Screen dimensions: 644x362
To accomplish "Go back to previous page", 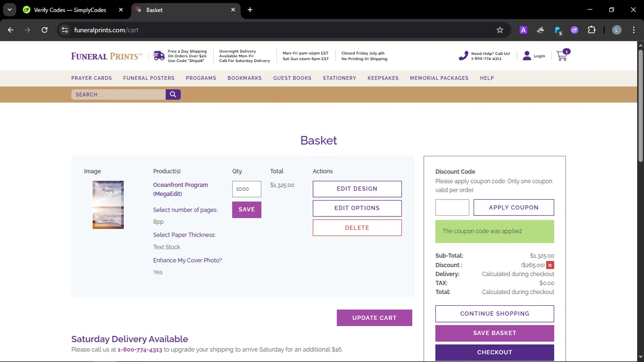I will click(x=11, y=30).
